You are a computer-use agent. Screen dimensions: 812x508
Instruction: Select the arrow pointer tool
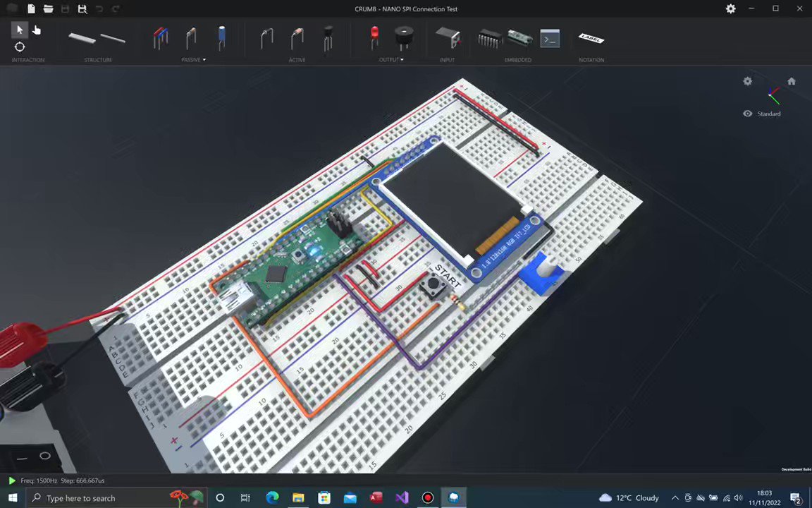click(20, 30)
